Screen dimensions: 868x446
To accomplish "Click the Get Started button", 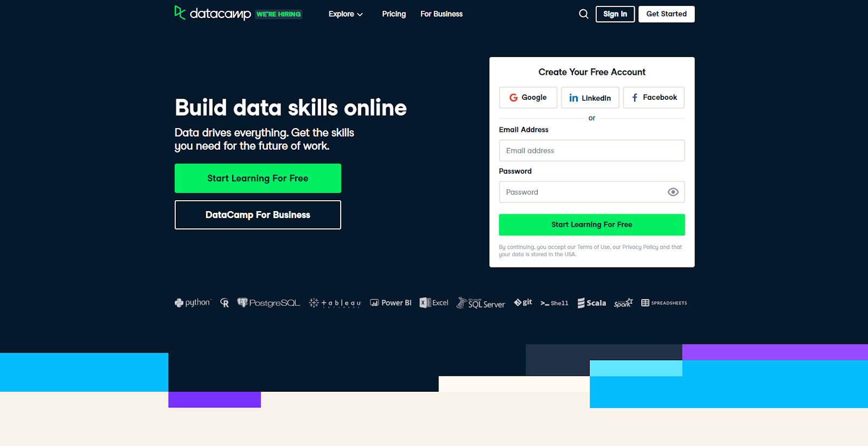I will click(667, 14).
